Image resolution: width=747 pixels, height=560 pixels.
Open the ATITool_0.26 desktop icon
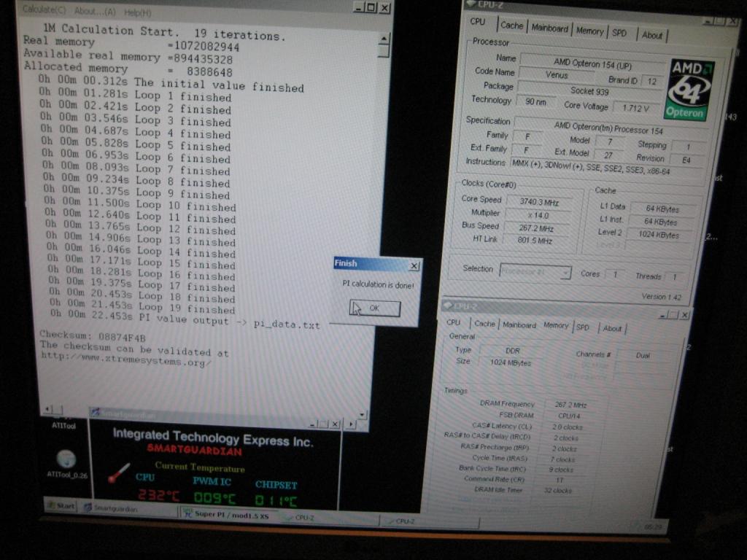pyautogui.click(x=66, y=464)
